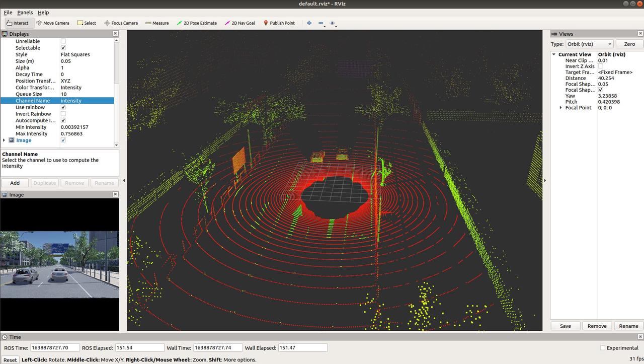Expand the Image display tree item
Viewport: 644px width, 364px height.
pos(5,140)
